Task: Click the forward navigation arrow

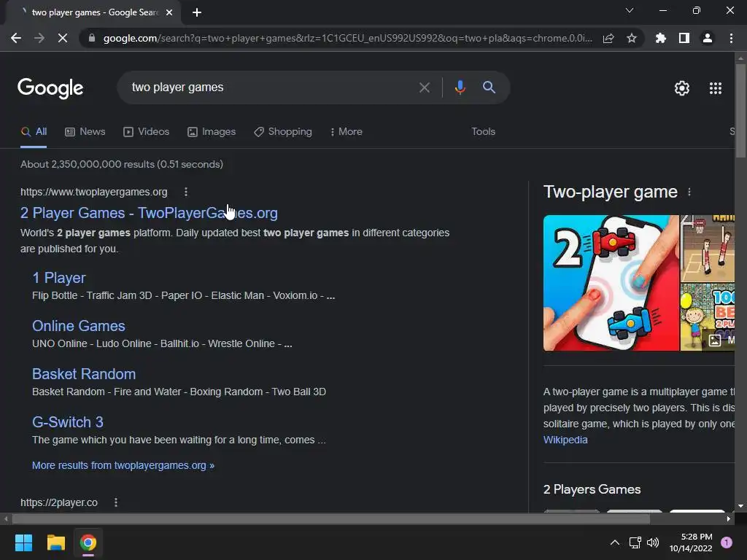Action: tap(39, 38)
